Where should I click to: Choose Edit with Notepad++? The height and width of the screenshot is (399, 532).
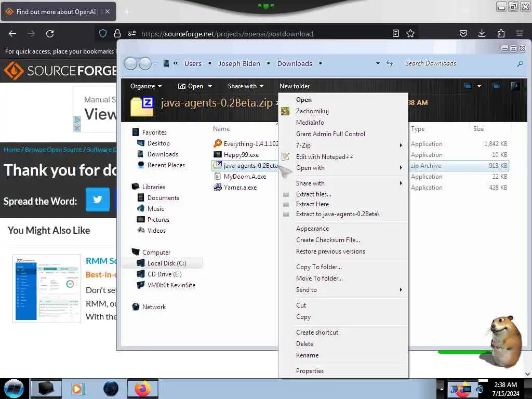tap(343, 157)
